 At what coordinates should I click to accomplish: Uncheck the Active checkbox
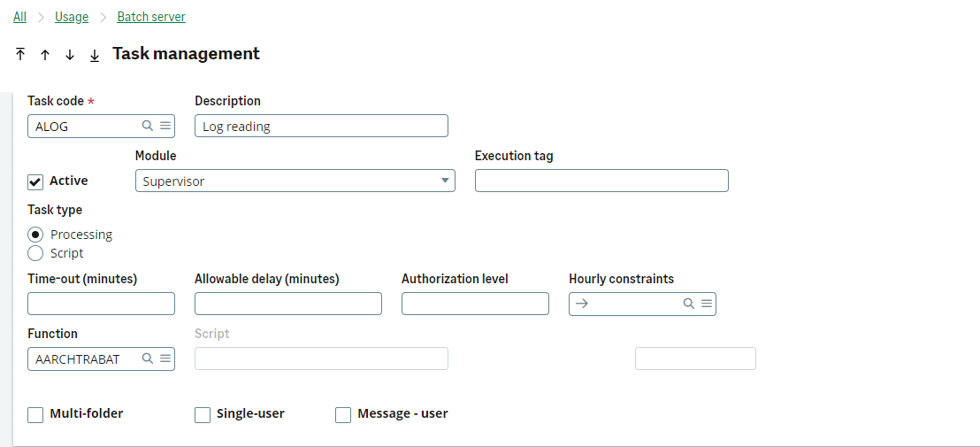pyautogui.click(x=35, y=181)
